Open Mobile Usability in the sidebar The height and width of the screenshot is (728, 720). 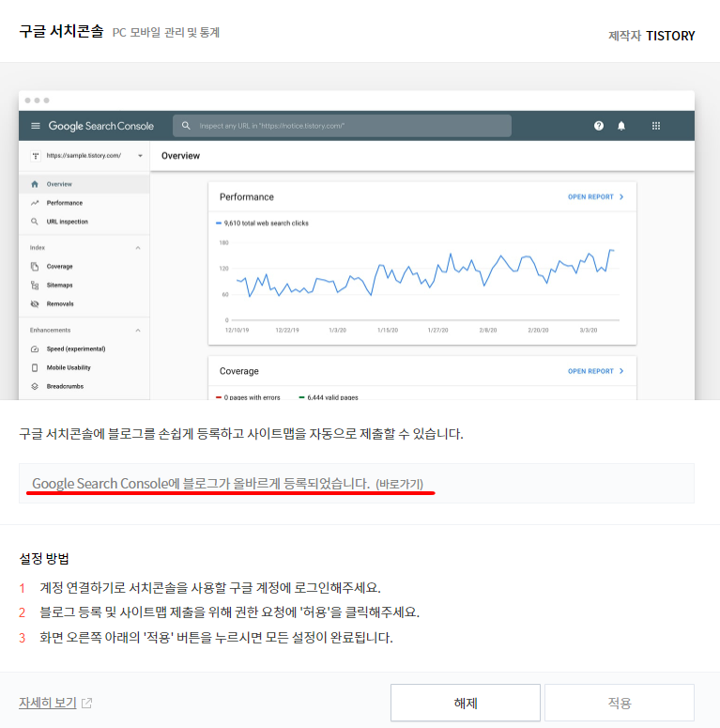pyautogui.click(x=84, y=367)
